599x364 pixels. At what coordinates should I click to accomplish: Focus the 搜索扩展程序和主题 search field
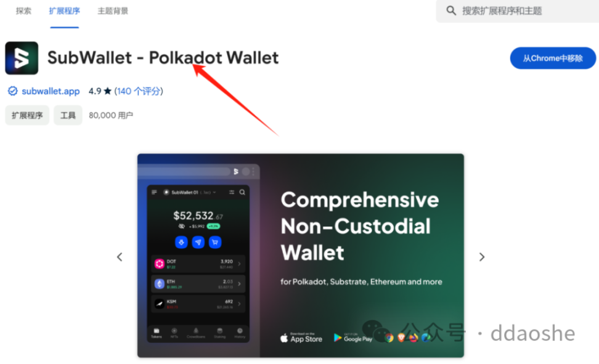517,11
